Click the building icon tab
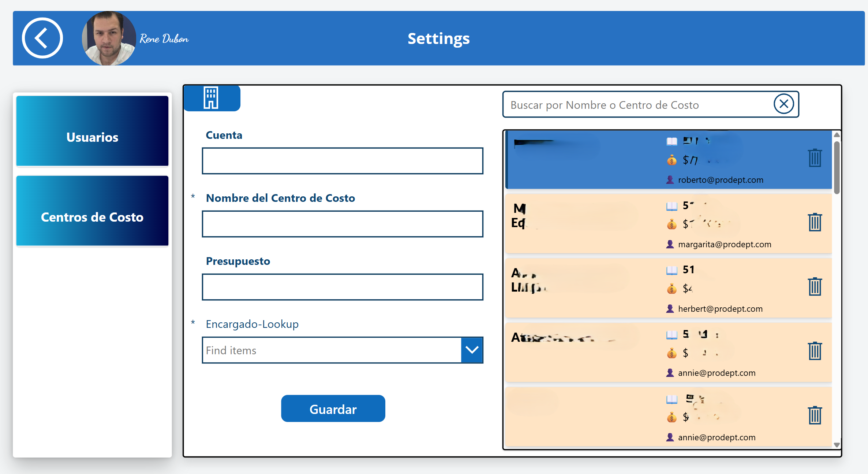Image resolution: width=868 pixels, height=474 pixels. (x=211, y=98)
